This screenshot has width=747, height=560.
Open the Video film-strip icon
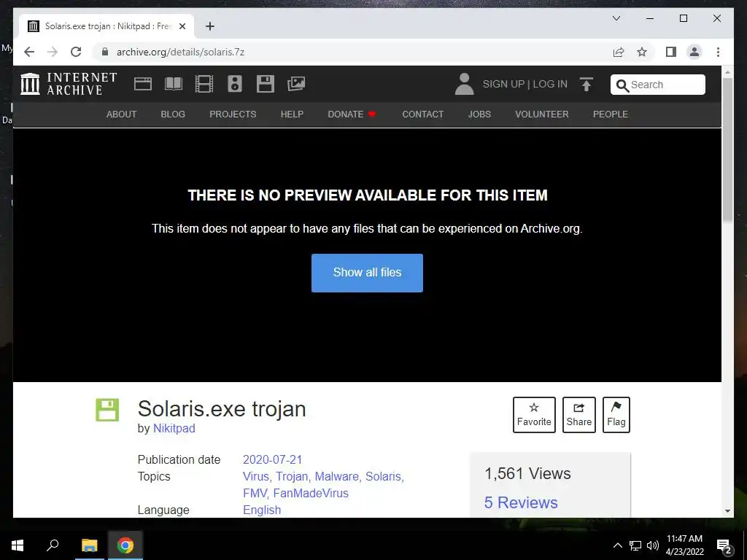[204, 84]
